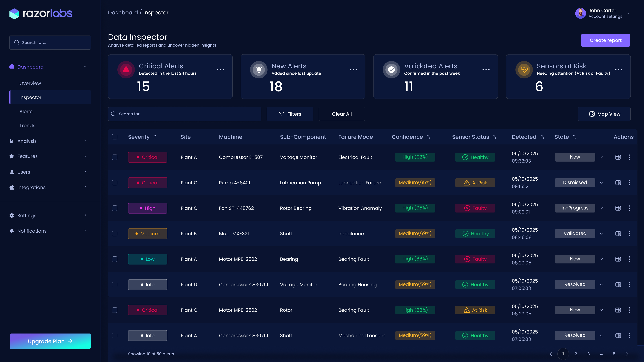The image size is (644, 362).
Task: Sort table by Severity
Action: coord(155,137)
